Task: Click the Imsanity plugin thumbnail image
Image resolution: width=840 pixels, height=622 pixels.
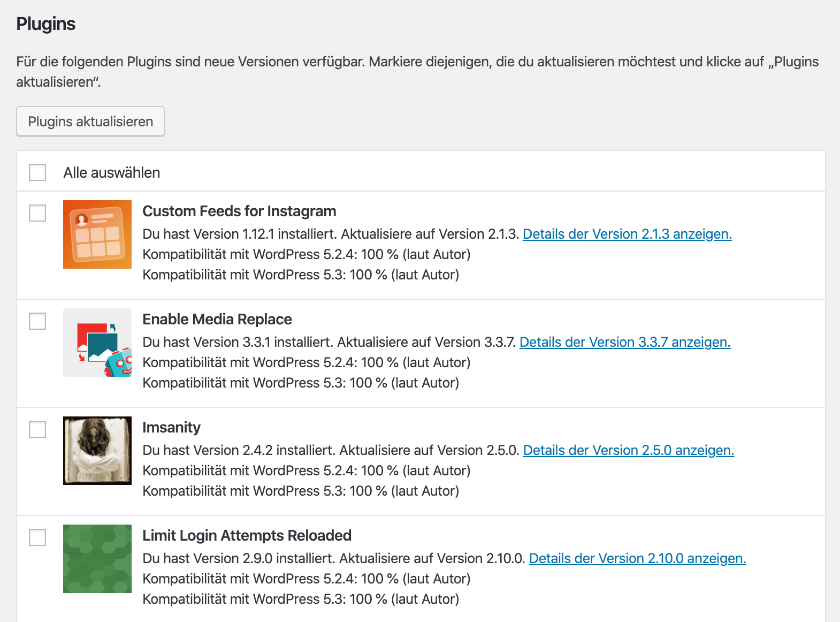Action: point(97,451)
